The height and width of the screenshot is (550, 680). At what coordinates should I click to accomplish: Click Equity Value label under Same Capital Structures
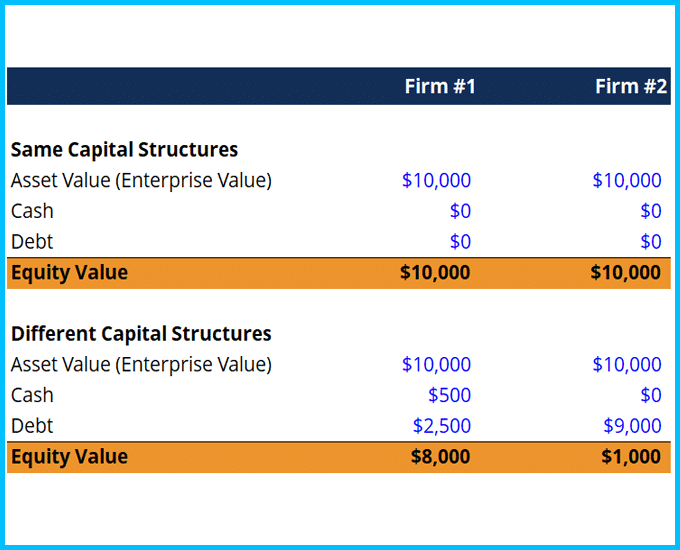(x=69, y=273)
